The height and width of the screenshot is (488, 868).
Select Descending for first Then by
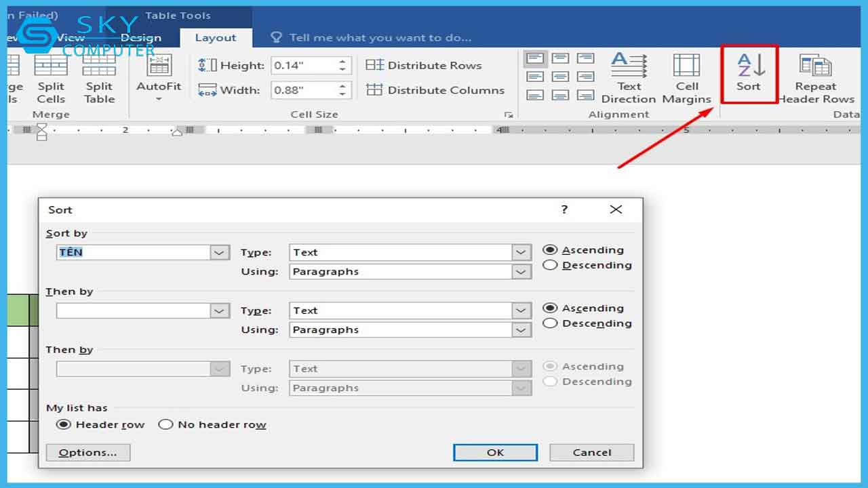(x=551, y=324)
